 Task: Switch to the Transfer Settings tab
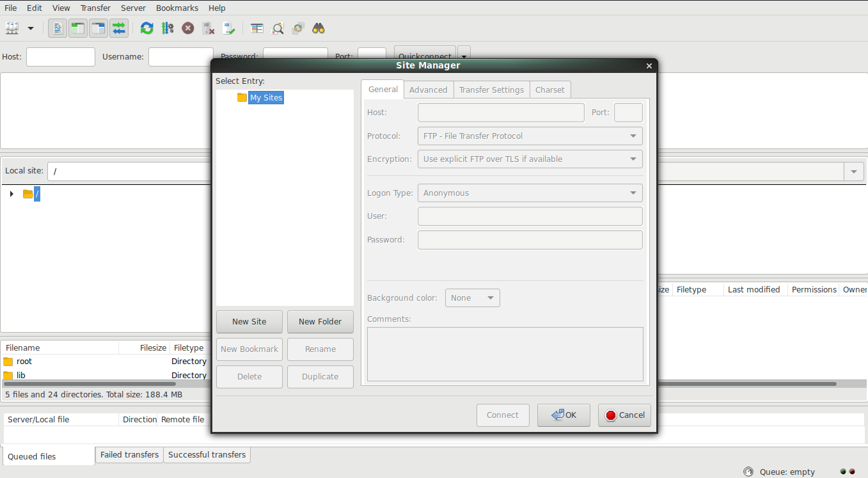[x=491, y=90]
